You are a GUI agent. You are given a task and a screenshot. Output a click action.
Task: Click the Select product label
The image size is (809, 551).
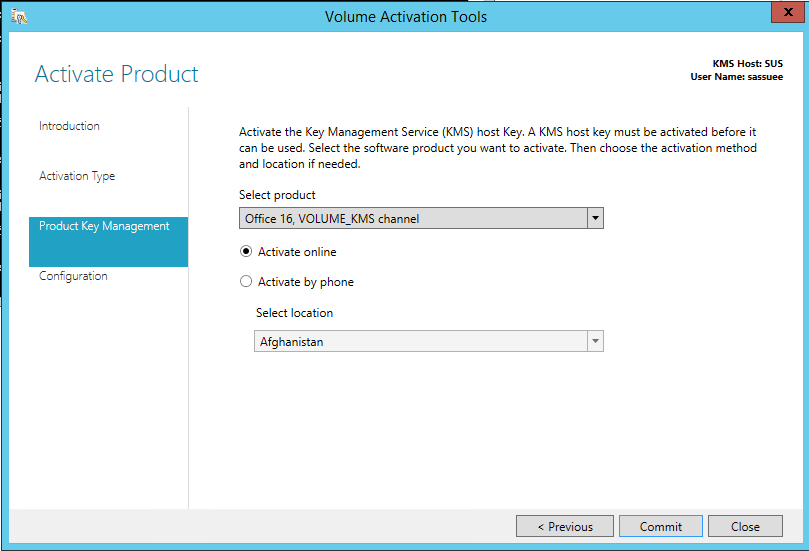click(277, 195)
